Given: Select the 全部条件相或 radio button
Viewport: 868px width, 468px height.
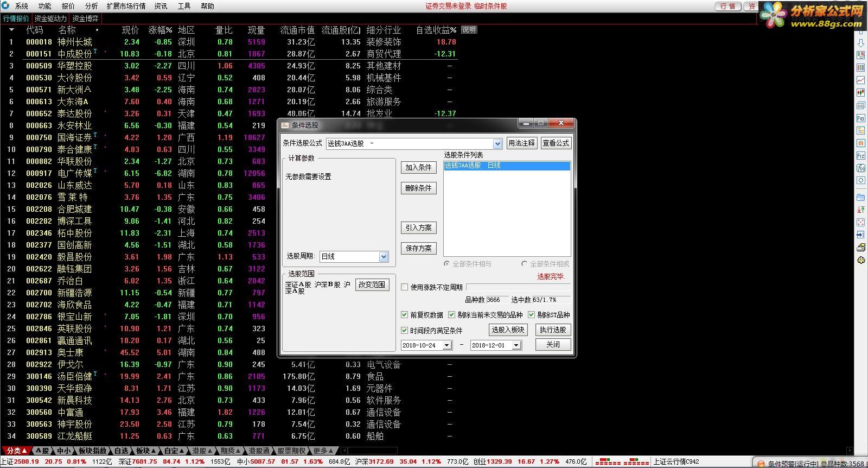Looking at the screenshot, I should click(524, 264).
